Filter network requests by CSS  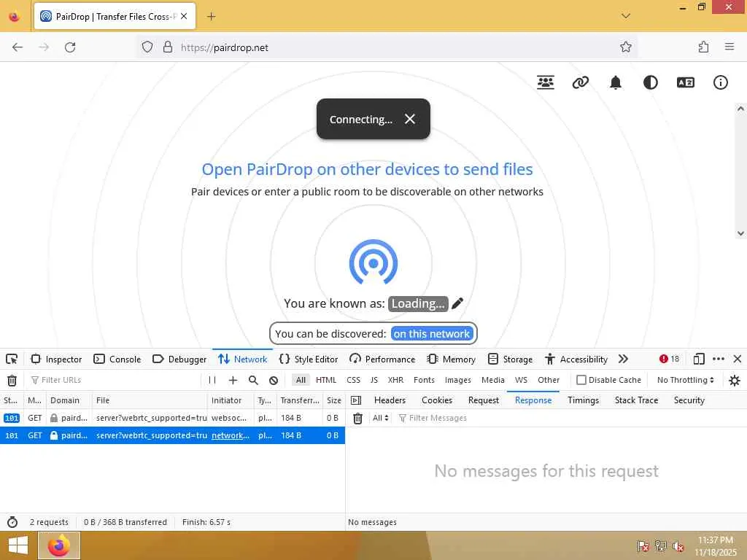point(354,380)
